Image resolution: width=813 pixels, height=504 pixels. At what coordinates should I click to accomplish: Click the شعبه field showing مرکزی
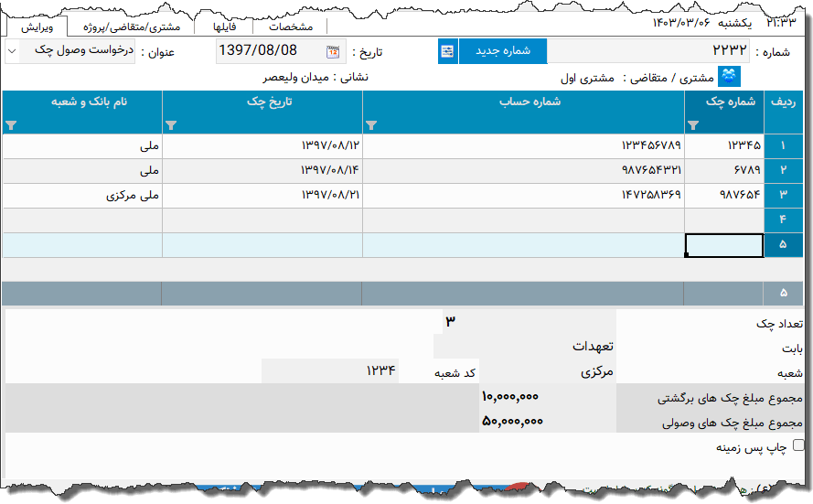coord(548,371)
